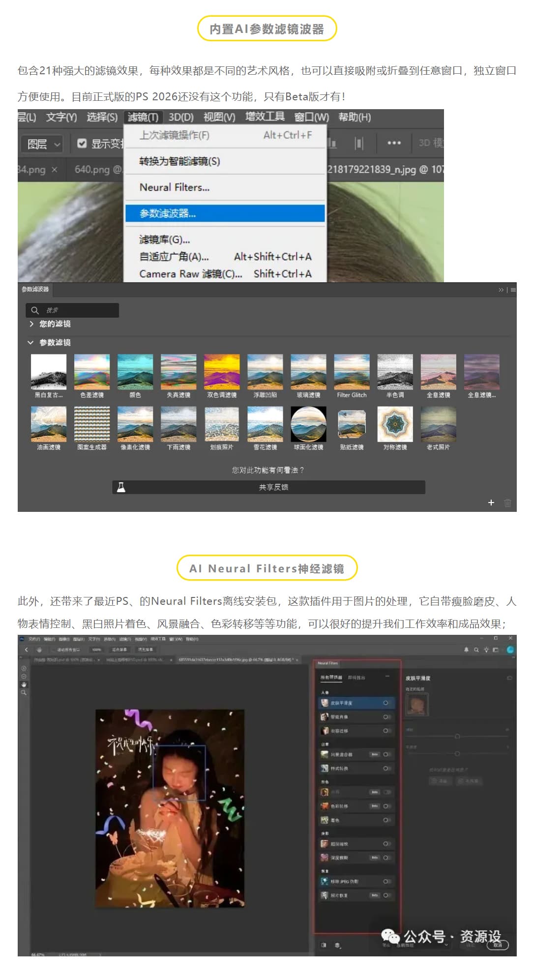Select 自适应广角(A)... entry

225,257
